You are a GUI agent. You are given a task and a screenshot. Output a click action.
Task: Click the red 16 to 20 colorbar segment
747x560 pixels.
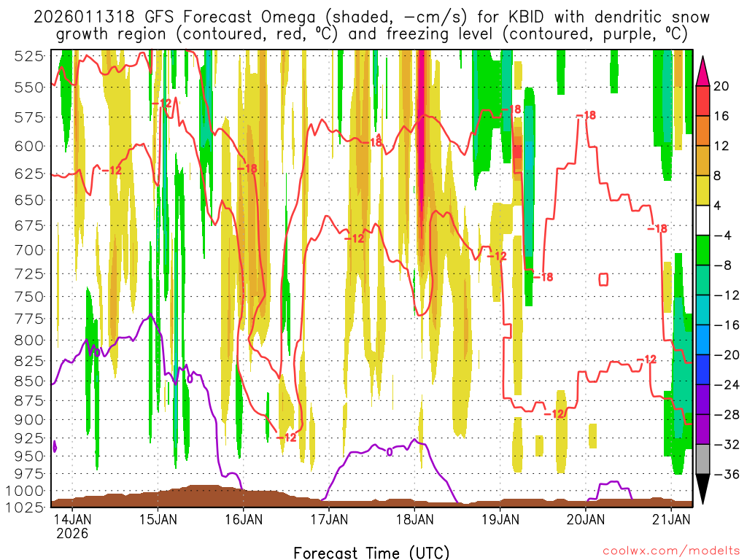703,101
